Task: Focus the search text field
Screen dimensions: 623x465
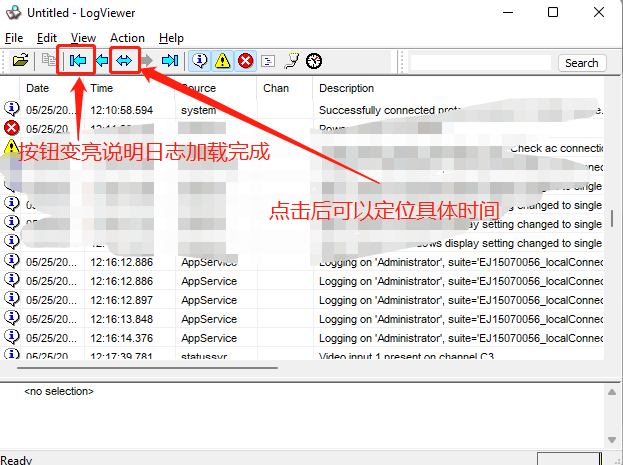Action: [x=481, y=63]
